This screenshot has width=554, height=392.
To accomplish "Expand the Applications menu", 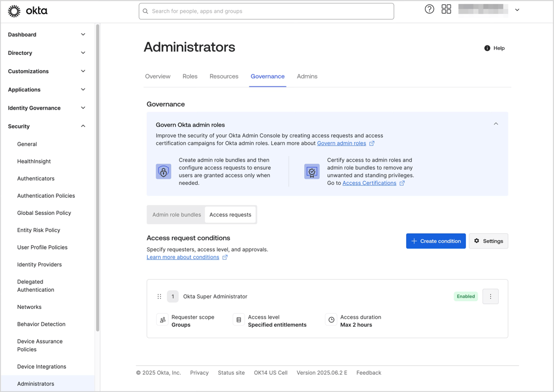I will 83,90.
